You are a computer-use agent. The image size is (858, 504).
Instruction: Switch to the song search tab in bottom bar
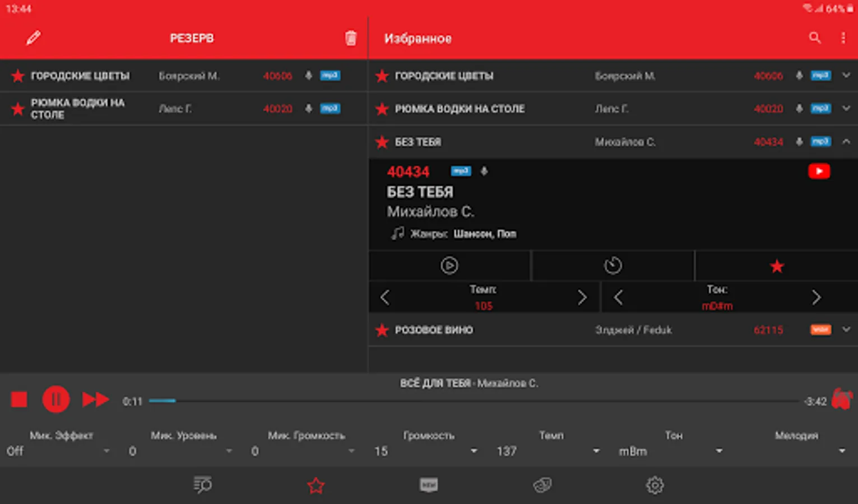pos(202,485)
